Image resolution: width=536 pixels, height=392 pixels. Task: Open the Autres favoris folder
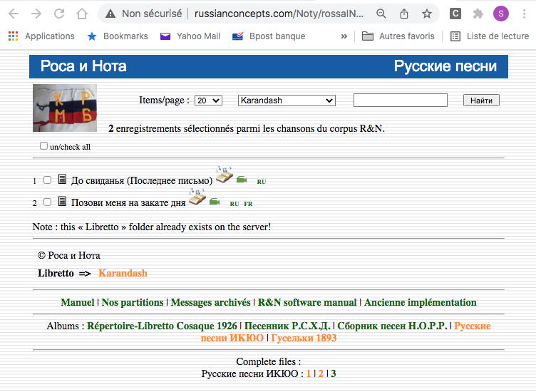(x=398, y=36)
